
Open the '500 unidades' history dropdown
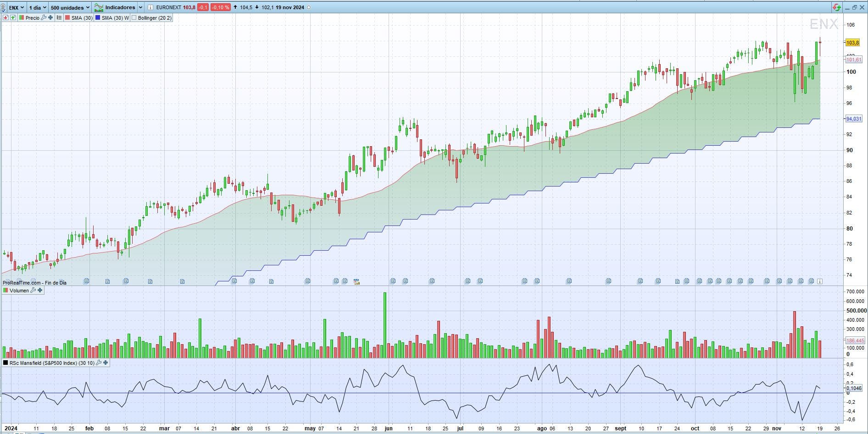point(70,7)
